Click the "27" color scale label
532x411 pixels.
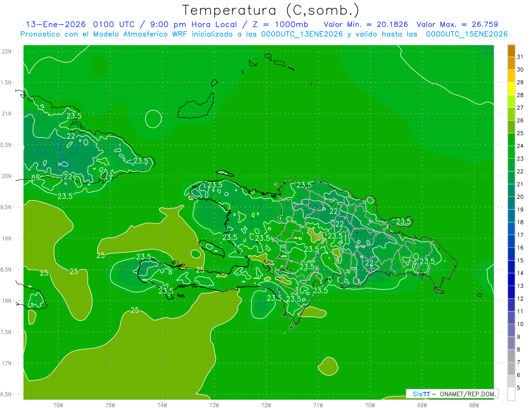pos(520,108)
